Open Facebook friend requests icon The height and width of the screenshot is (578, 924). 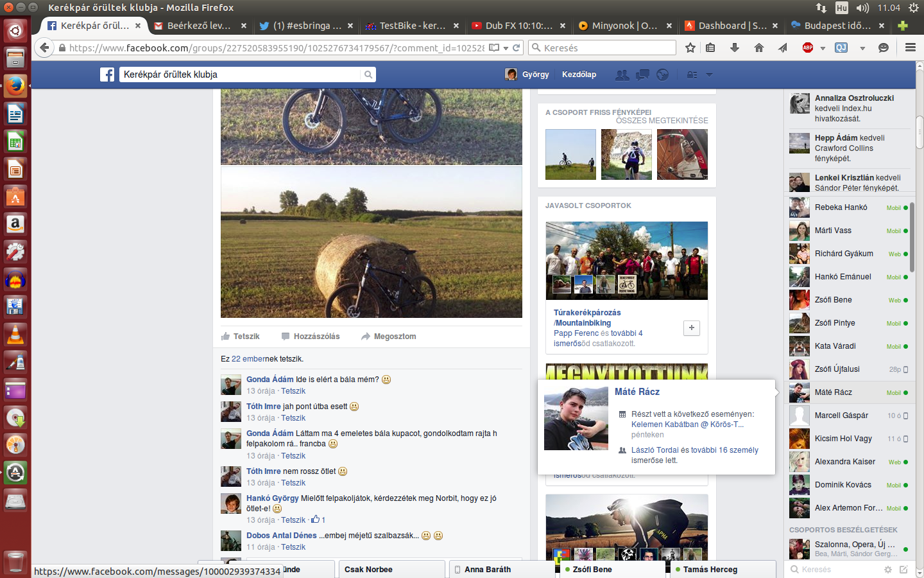click(x=622, y=74)
